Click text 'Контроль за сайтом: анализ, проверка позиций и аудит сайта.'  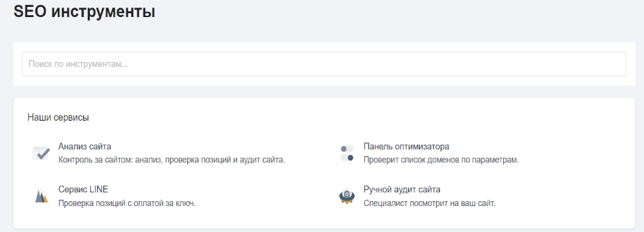[x=172, y=160]
